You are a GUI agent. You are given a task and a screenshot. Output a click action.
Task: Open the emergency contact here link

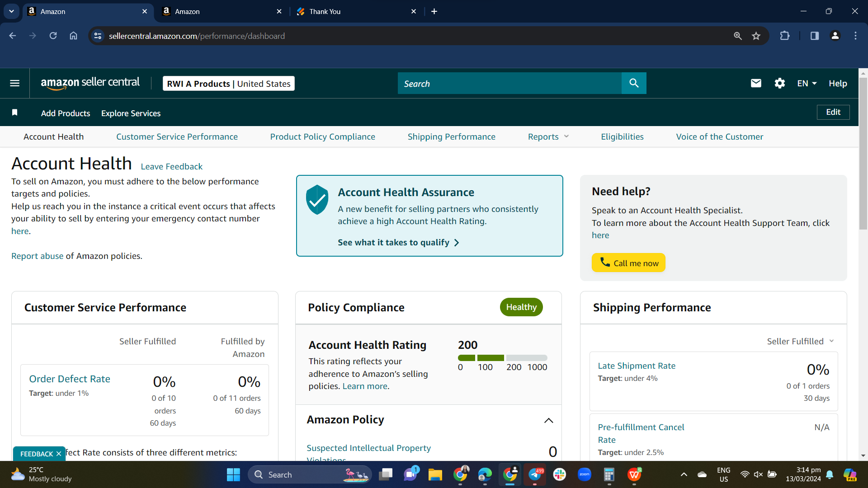[20, 231]
